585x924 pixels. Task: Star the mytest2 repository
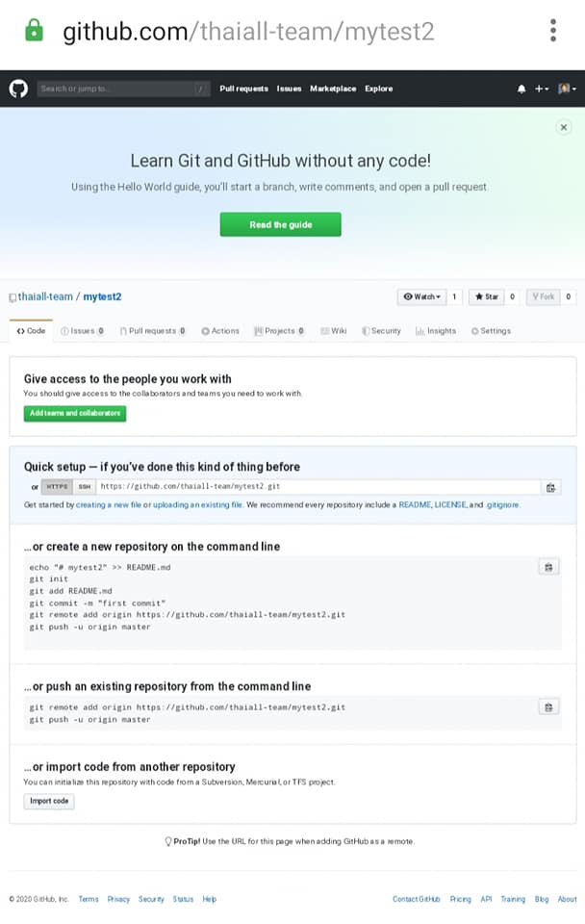pos(486,296)
